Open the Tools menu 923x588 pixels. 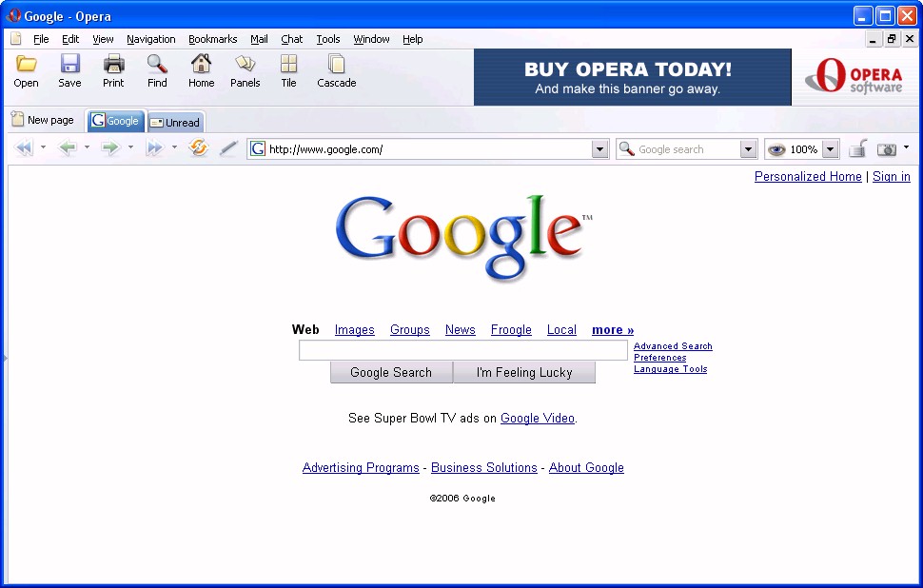[x=328, y=39]
